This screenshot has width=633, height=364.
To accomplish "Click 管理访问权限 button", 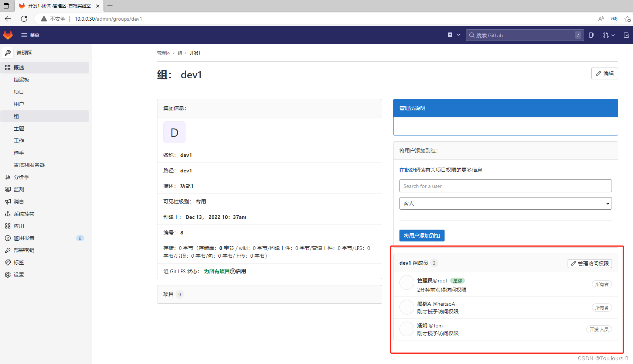I will point(590,264).
